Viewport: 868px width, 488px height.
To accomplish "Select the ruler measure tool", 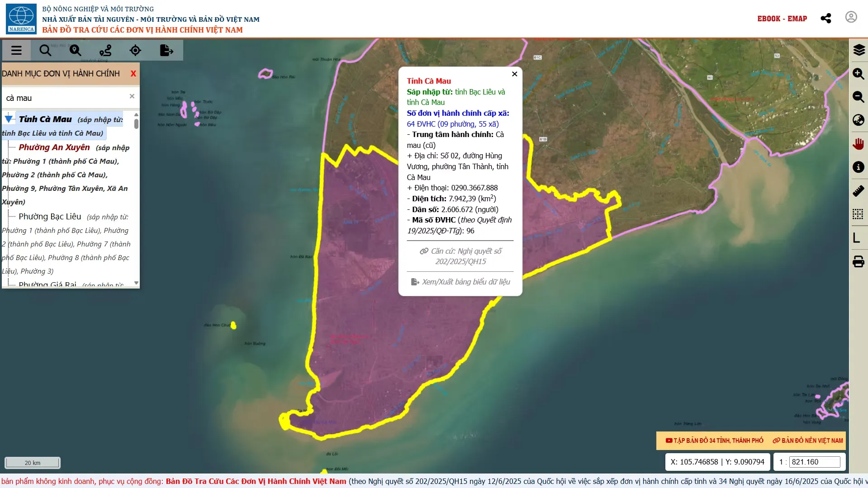I will click(x=859, y=191).
